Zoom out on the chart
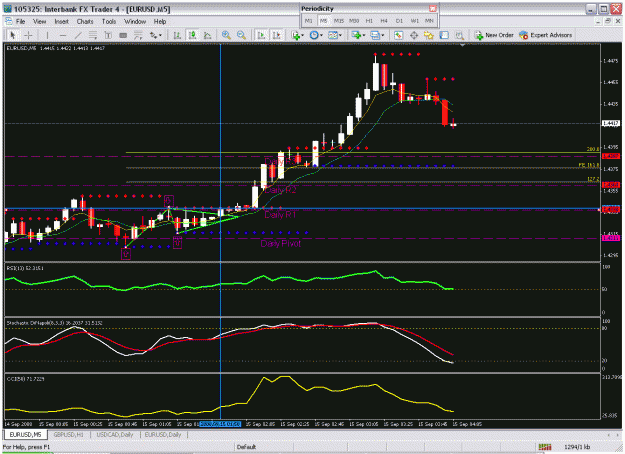This screenshot has width=625, height=454. click(241, 35)
